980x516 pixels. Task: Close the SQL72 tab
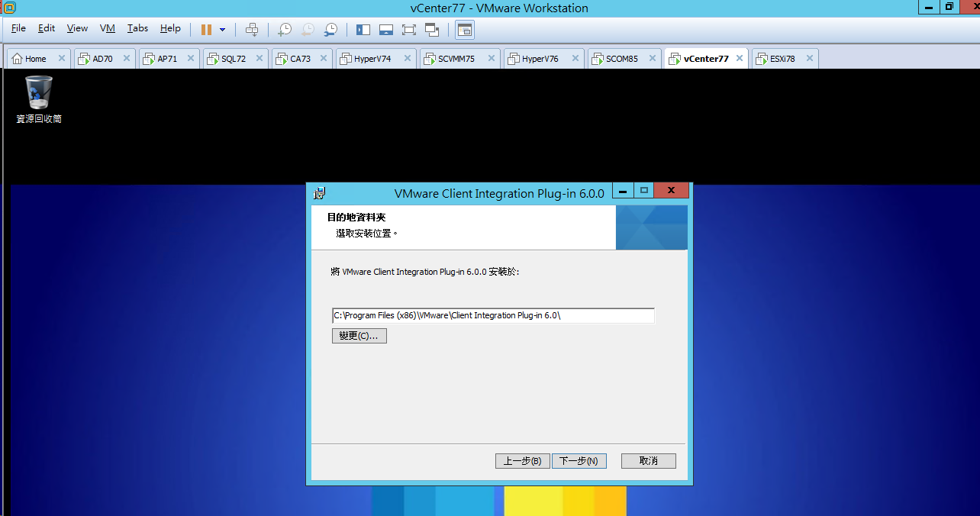pyautogui.click(x=260, y=59)
